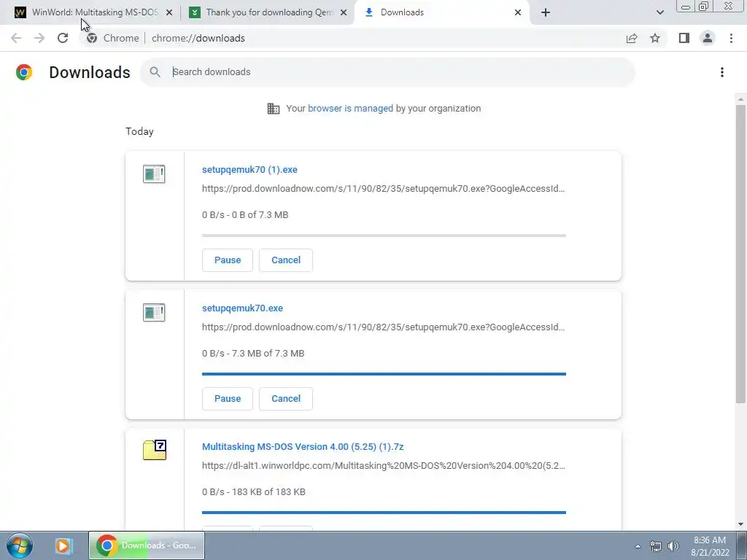
Task: Reload the downloads page
Action: pos(63,38)
